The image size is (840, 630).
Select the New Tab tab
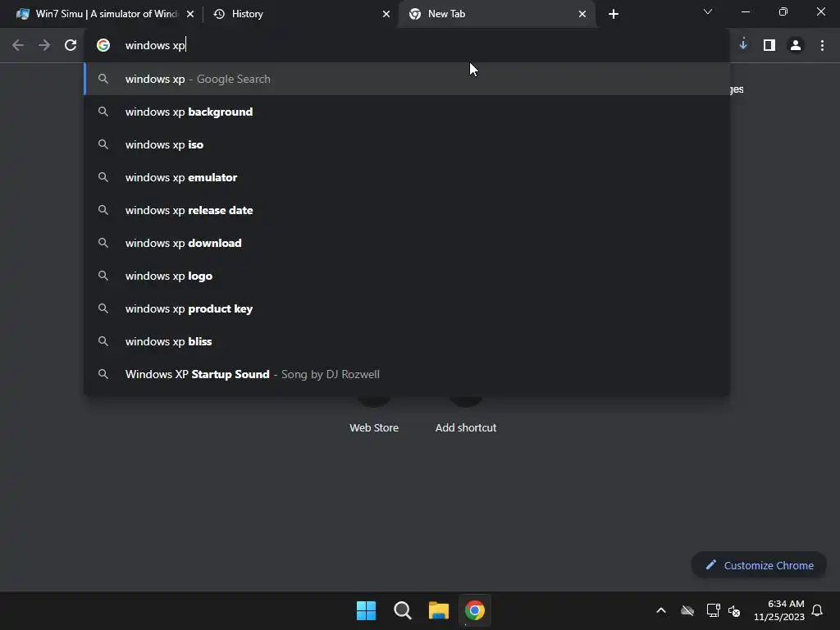coord(496,14)
